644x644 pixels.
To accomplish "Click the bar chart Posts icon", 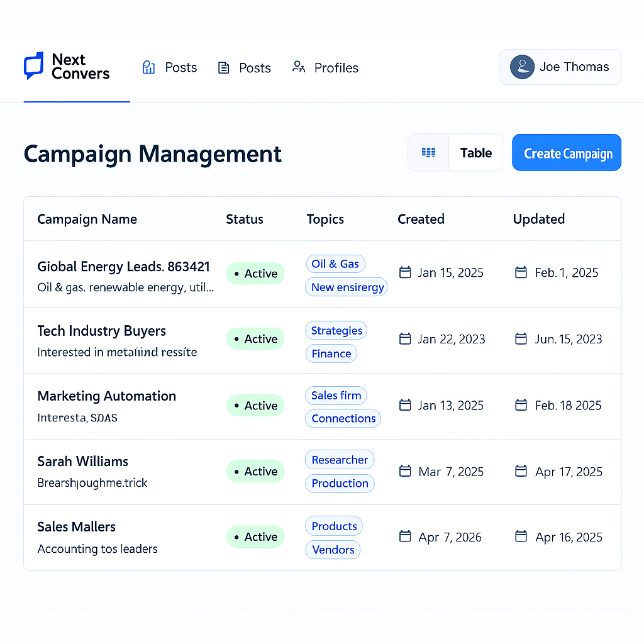I will (x=149, y=68).
